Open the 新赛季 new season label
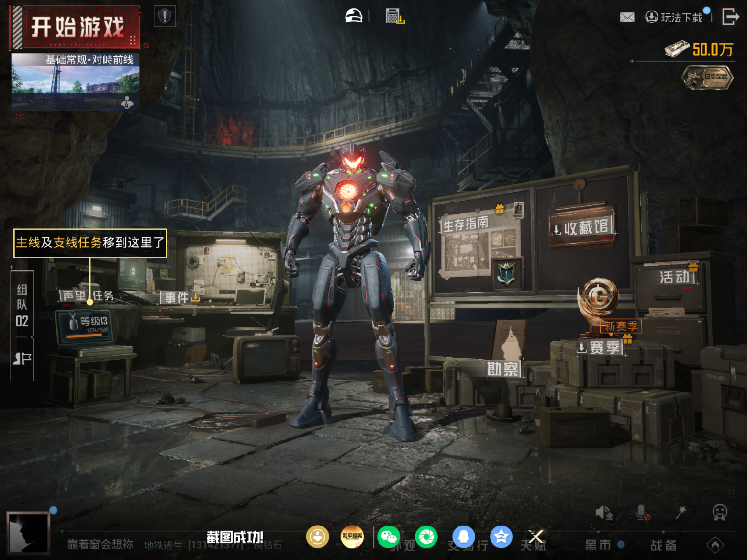This screenshot has height=560, width=747. [x=621, y=326]
